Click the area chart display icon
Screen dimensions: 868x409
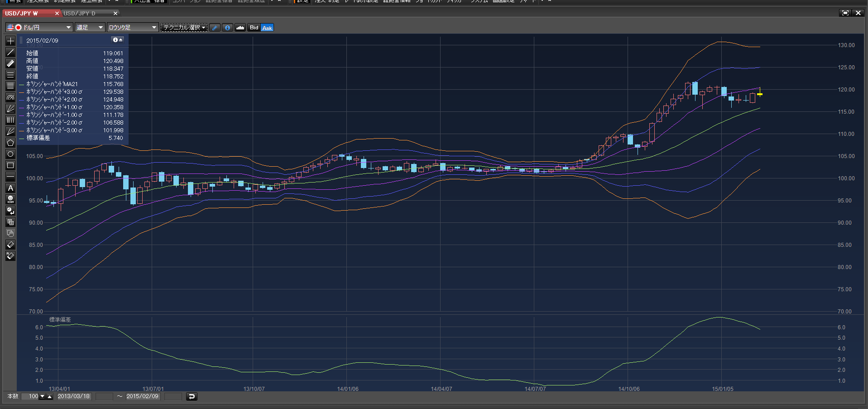point(240,28)
